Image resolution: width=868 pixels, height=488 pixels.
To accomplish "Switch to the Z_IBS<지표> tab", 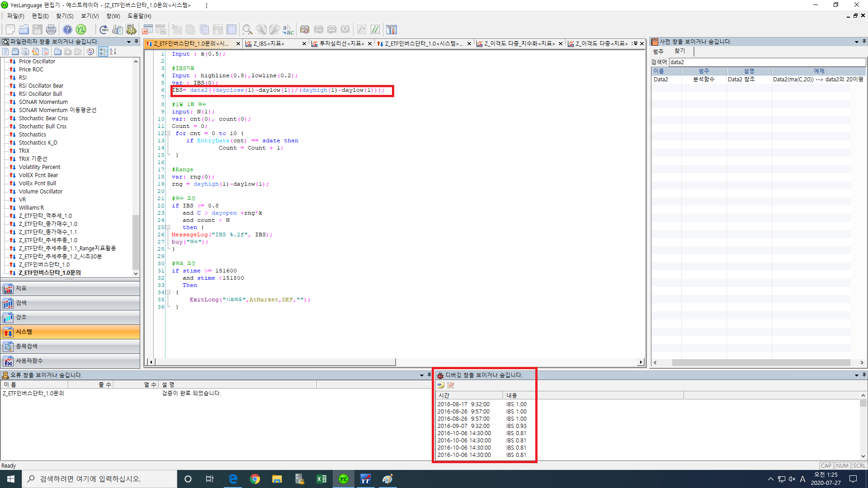I will [269, 43].
